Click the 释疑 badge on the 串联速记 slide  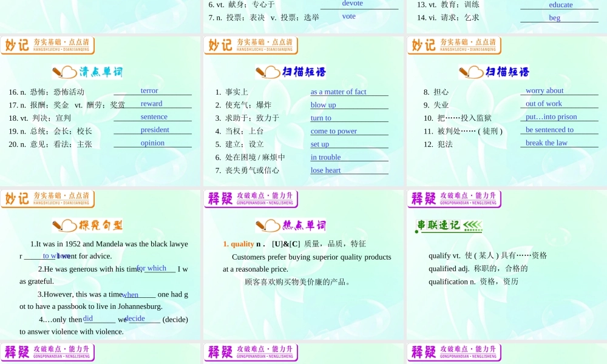tap(454, 199)
